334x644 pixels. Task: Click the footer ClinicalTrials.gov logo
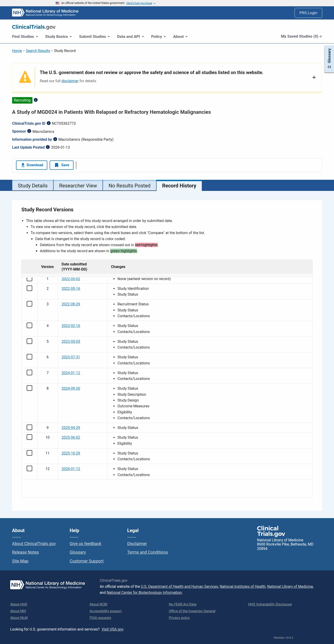click(x=271, y=531)
